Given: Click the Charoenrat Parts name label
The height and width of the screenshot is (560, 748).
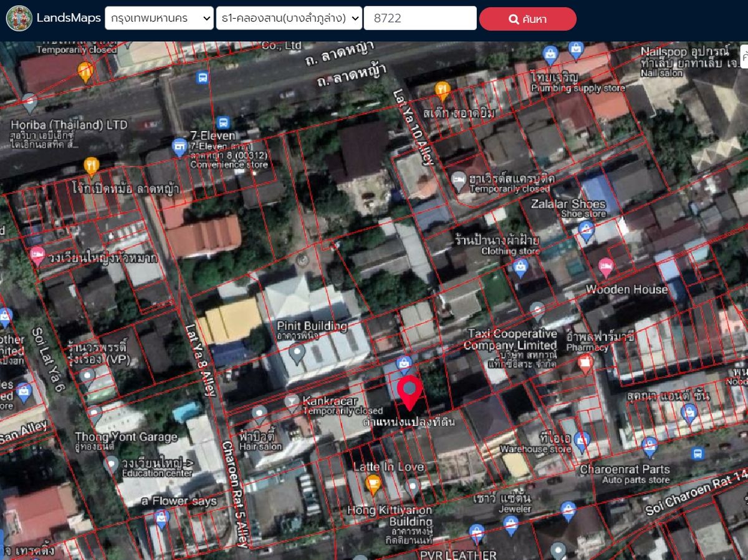Looking at the screenshot, I should pos(625,470).
